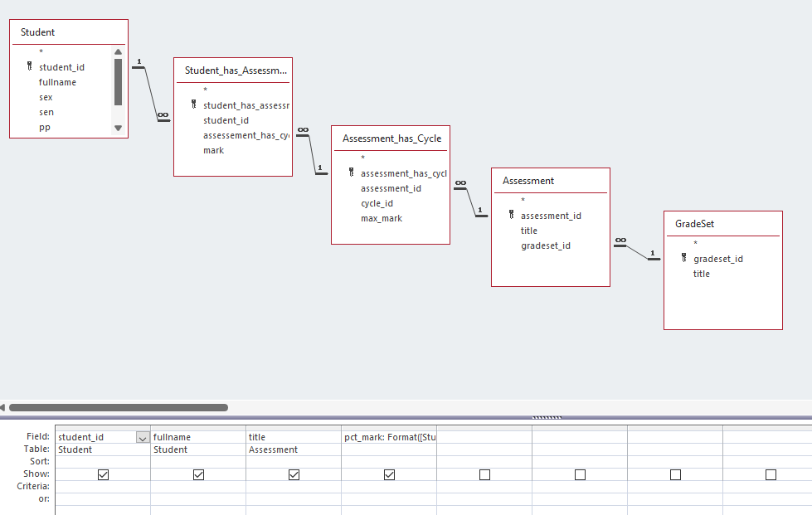The height and width of the screenshot is (515, 812).
Task: Select gradeset_id field in Assessment table
Action: pos(546,245)
